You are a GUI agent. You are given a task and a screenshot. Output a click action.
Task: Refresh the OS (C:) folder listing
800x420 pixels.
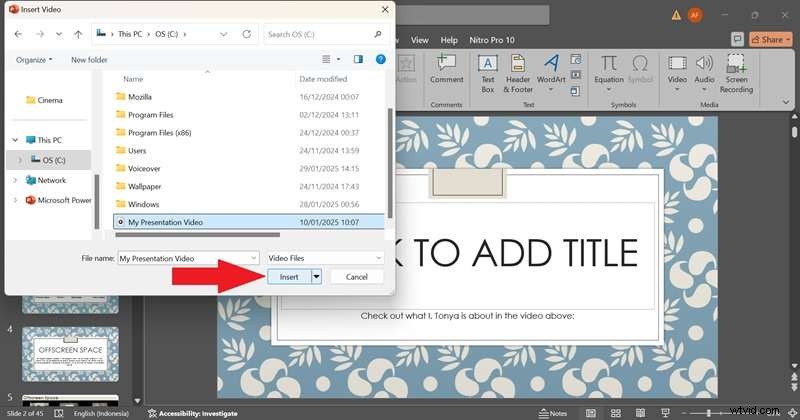click(x=246, y=34)
